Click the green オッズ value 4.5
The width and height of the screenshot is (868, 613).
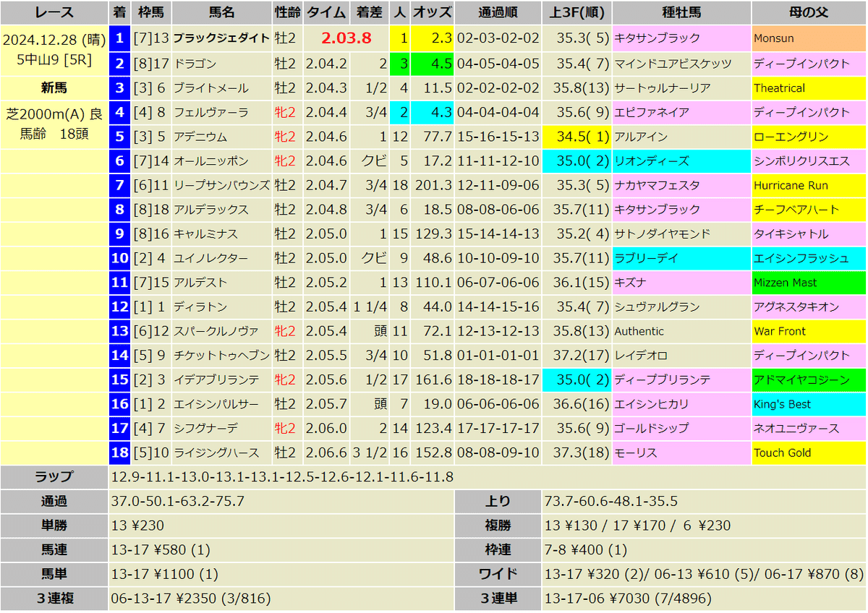click(440, 63)
